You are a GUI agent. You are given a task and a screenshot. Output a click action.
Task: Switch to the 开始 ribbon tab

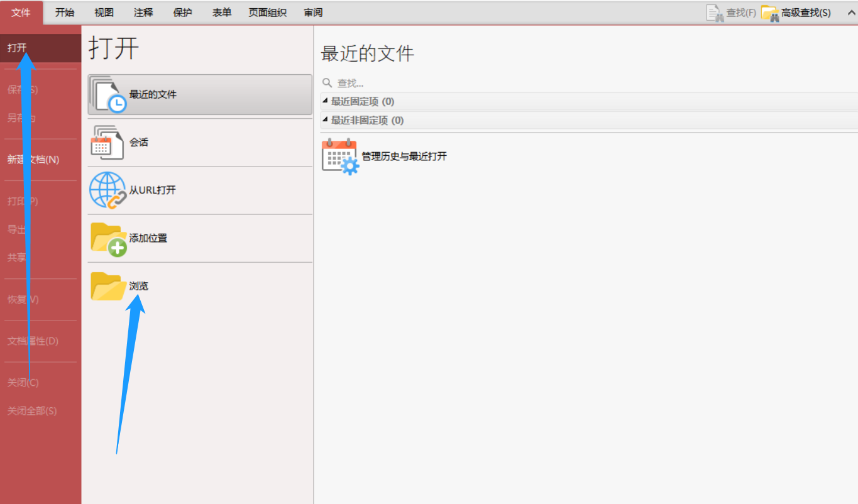[x=64, y=12]
